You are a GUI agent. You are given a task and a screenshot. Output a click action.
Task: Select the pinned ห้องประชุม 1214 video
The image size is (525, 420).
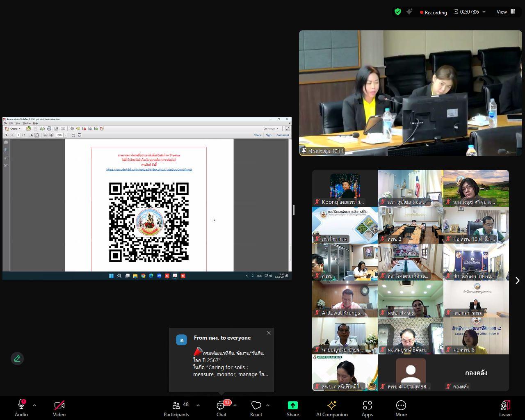pyautogui.click(x=411, y=93)
